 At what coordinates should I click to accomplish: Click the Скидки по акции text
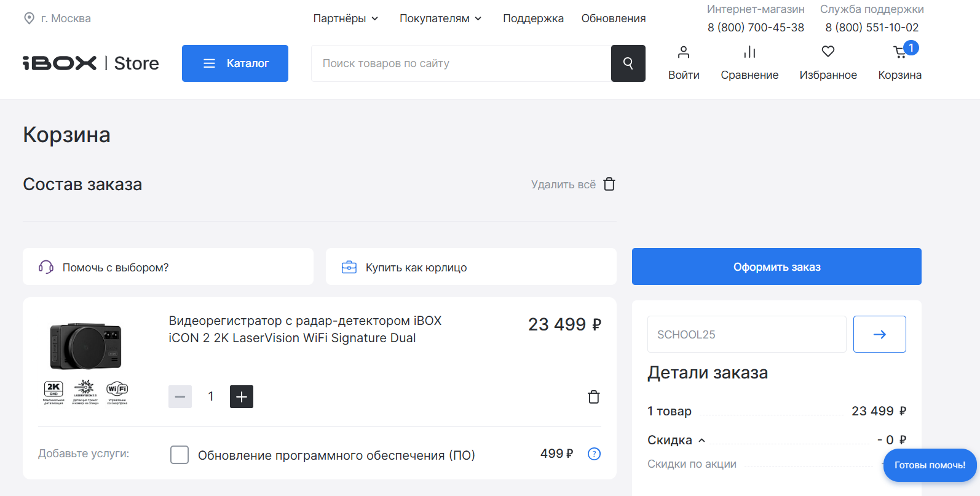[x=692, y=464]
